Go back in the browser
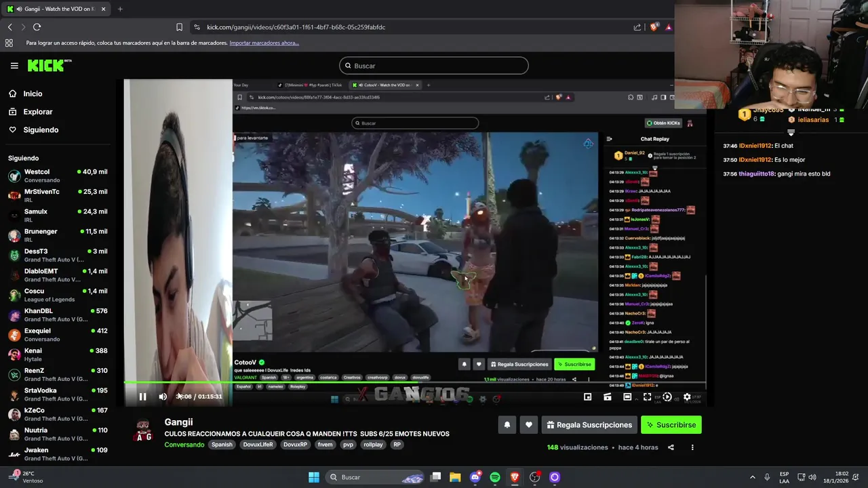This screenshot has height=488, width=868. (10, 27)
